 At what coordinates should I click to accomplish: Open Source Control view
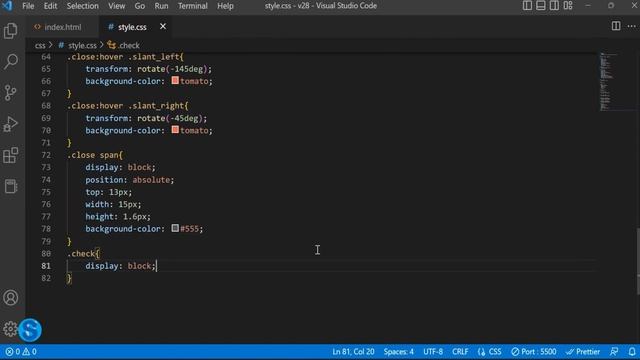coord(11,93)
